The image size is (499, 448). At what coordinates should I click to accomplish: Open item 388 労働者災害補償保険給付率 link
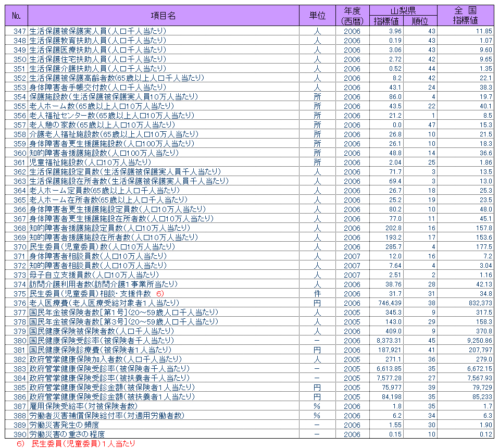pyautogui.click(x=107, y=416)
